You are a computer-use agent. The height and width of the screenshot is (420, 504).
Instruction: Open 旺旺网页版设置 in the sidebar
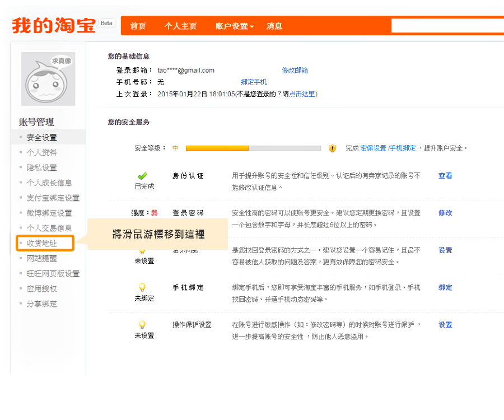pos(53,273)
